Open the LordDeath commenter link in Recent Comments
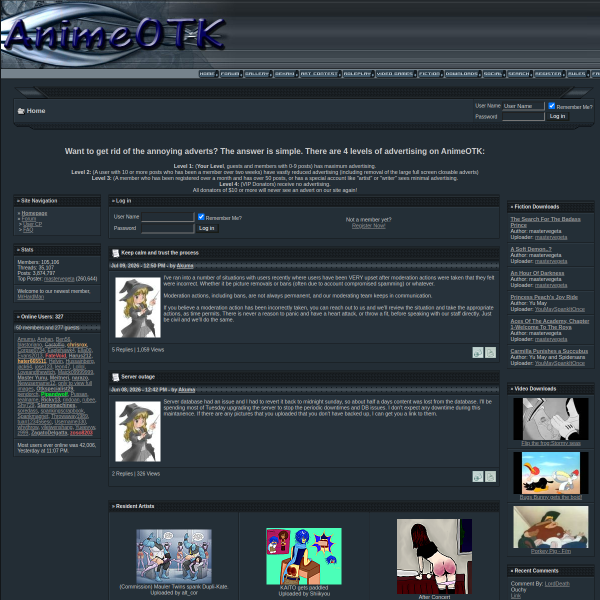Screen dimensions: 600x600 click(557, 584)
